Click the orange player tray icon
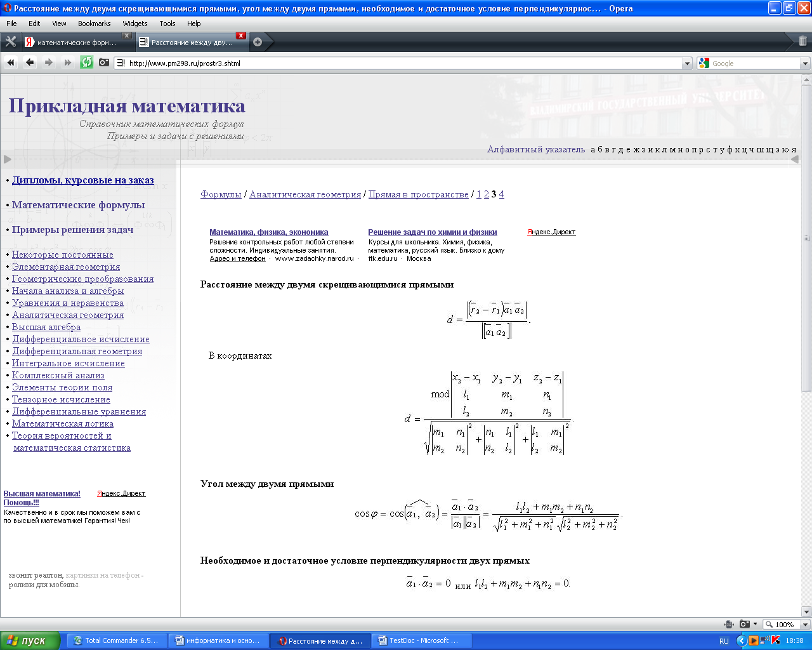 click(x=753, y=640)
